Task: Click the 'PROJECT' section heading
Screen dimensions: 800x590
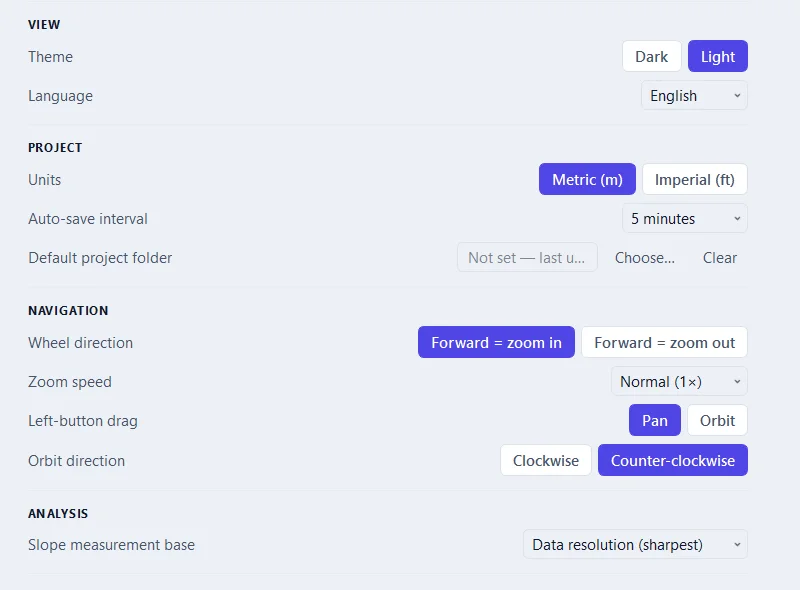Action: click(55, 148)
